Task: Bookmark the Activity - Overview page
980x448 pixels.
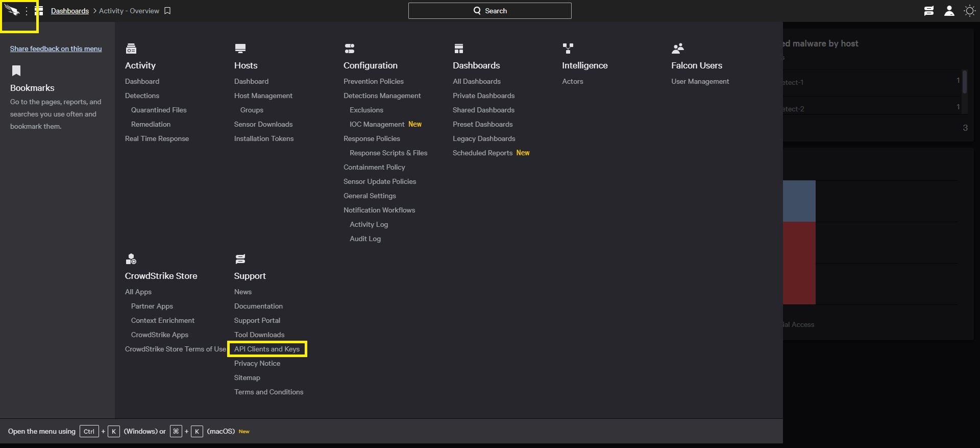Action: [x=167, y=11]
